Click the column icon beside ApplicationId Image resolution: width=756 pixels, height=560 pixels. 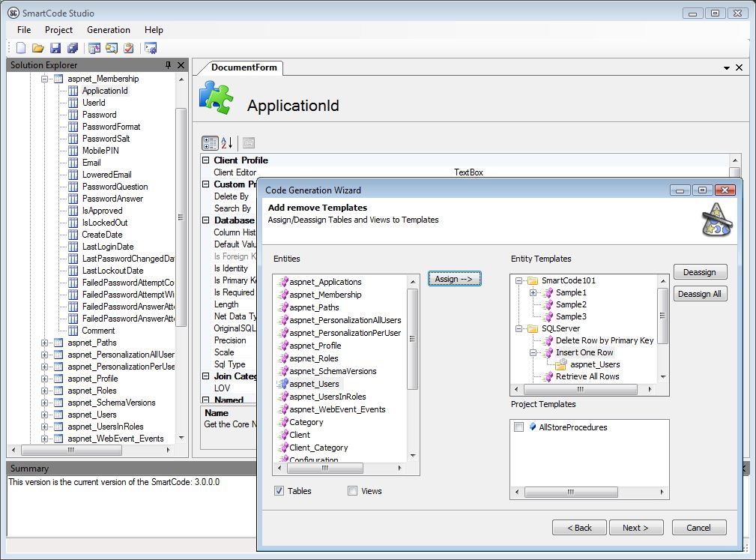point(73,91)
